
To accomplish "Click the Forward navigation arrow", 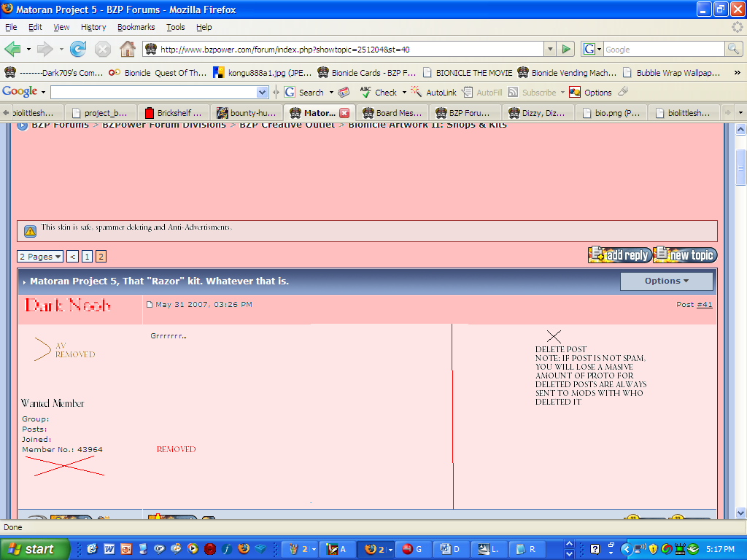I will pyautogui.click(x=45, y=49).
